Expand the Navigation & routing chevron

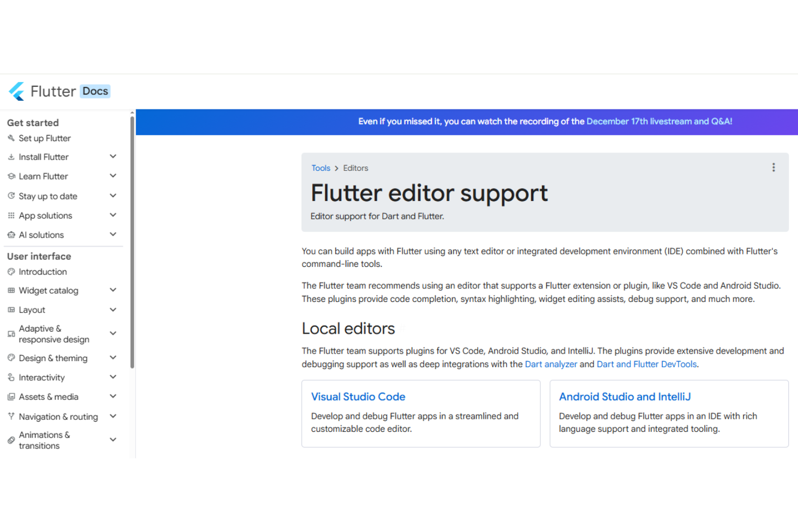pos(113,416)
